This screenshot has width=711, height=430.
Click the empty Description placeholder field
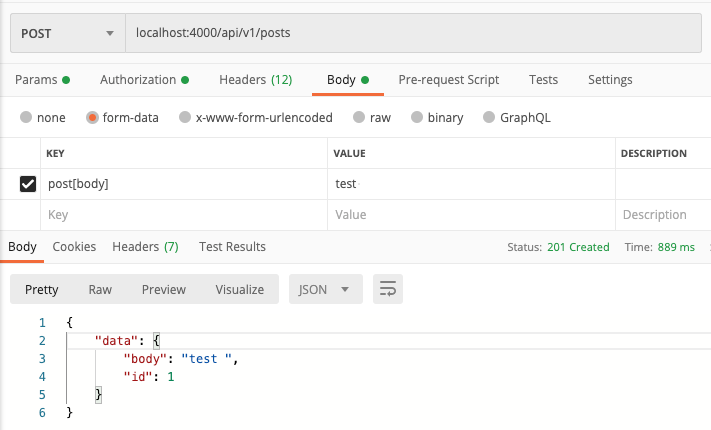[663, 215]
